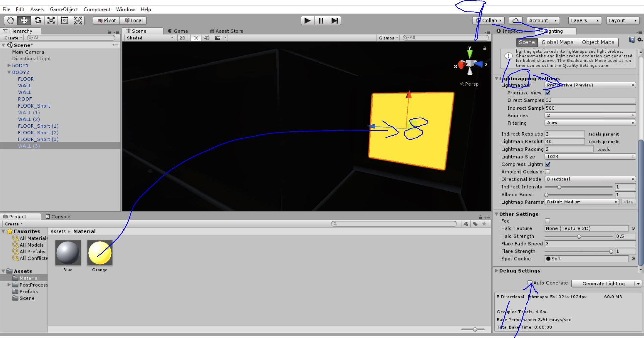Save search favorite star in Project
Image resolution: width=644 pixels, height=338 pixels.
point(484,224)
